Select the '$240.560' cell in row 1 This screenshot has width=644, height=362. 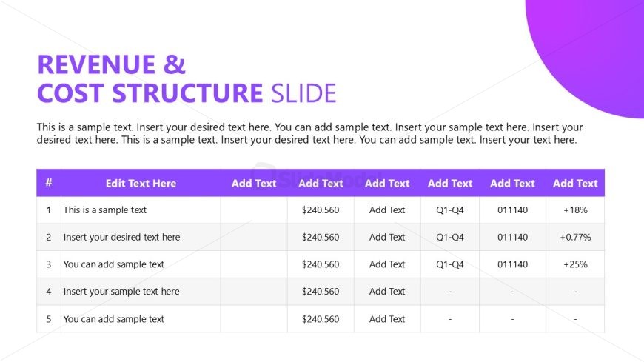pos(321,210)
